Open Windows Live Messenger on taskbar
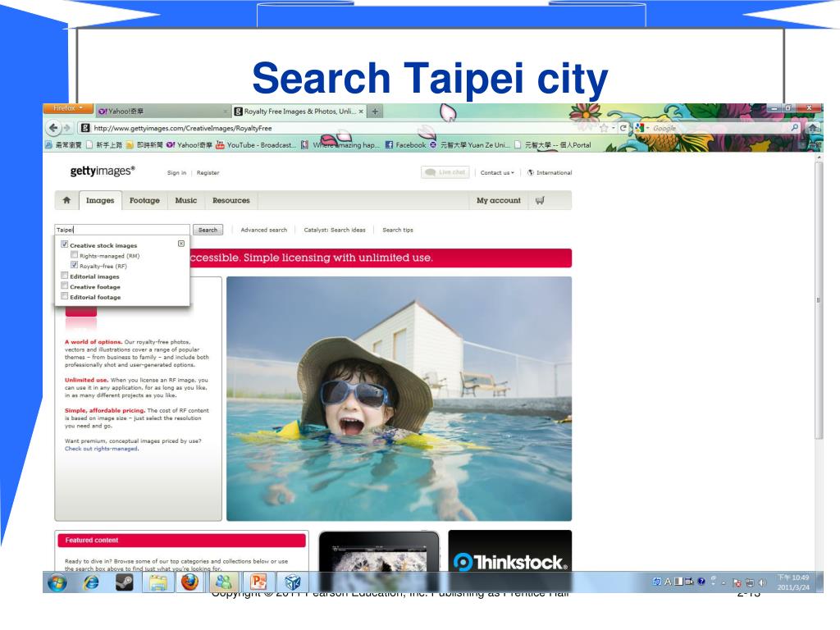This screenshot has height=630, width=840. [223, 582]
